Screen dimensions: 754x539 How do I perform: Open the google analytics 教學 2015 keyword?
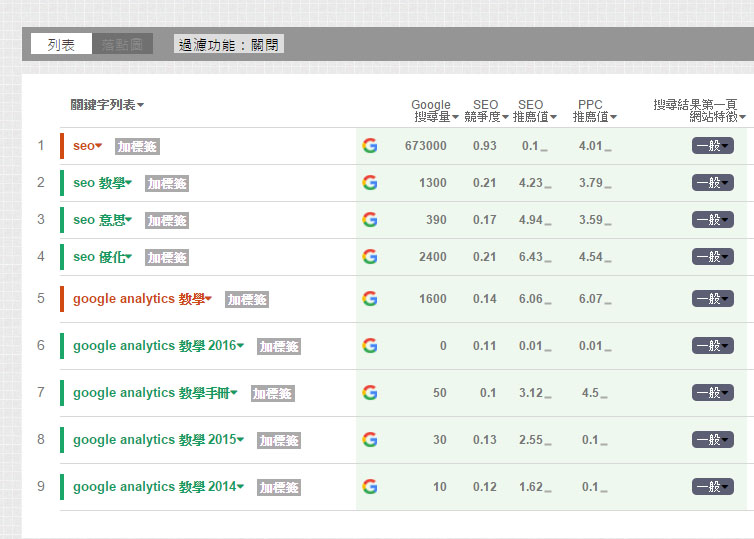[158, 439]
